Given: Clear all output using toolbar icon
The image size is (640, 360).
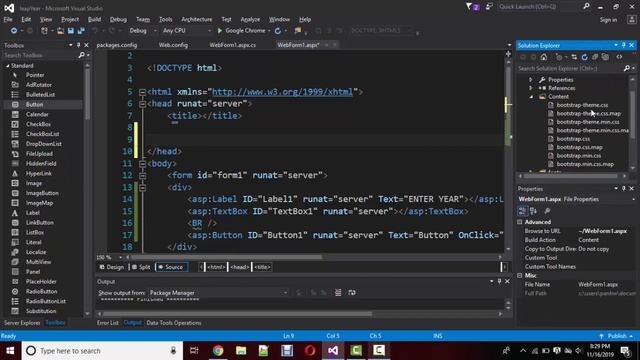Looking at the screenshot, I should 338,293.
